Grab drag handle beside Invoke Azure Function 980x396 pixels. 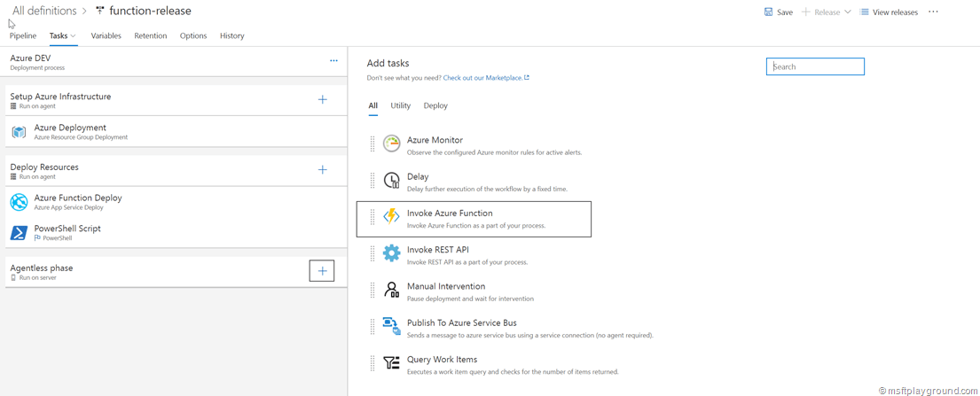pos(372,217)
